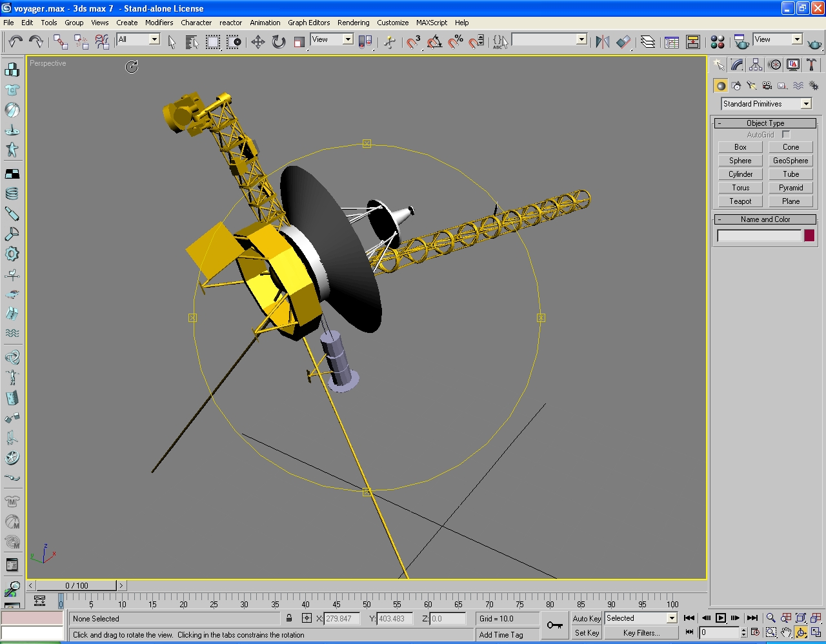The image size is (826, 644).
Task: Open the Rendering menu
Action: click(x=353, y=23)
